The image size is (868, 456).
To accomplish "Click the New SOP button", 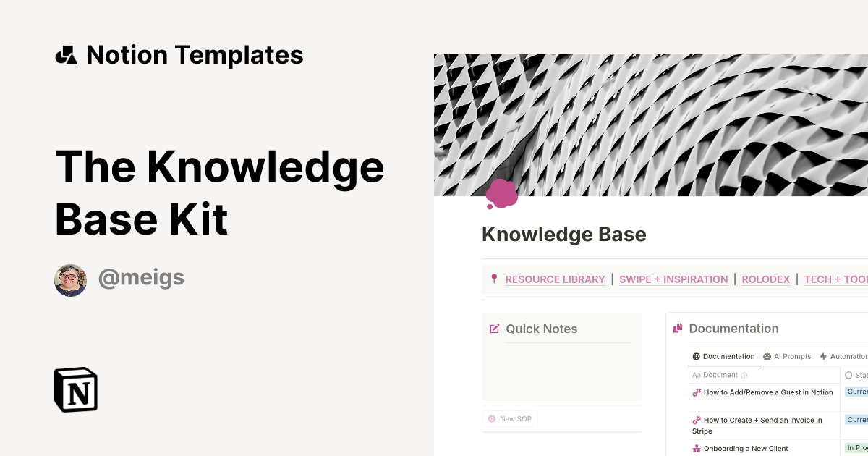I will (x=510, y=418).
